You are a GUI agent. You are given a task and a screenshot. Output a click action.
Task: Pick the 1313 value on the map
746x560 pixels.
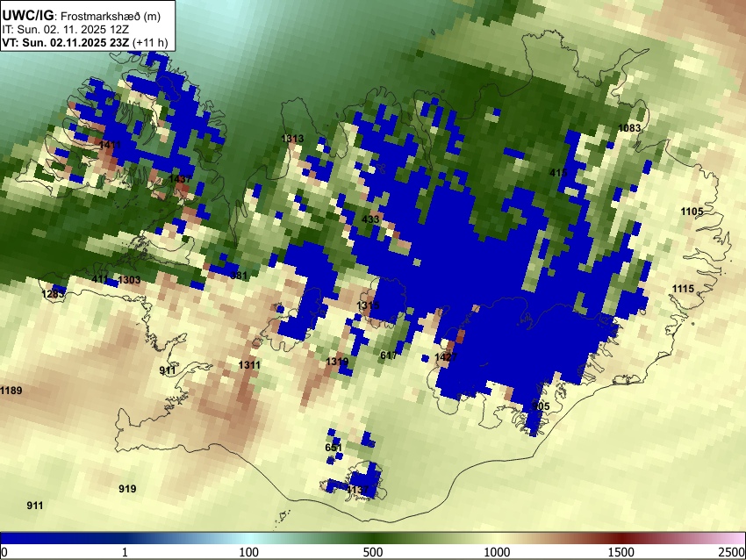coord(292,139)
